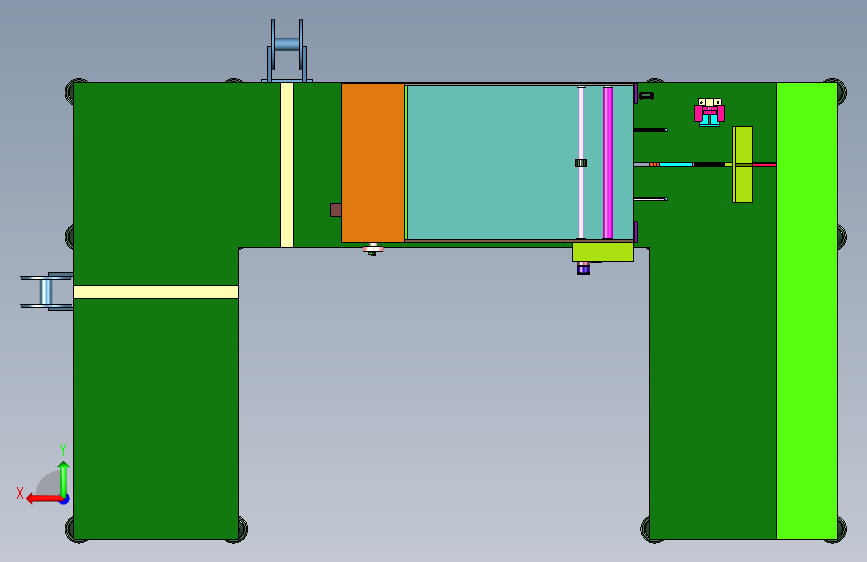
Task: Select the dark green left leg of frame
Action: [x=156, y=419]
